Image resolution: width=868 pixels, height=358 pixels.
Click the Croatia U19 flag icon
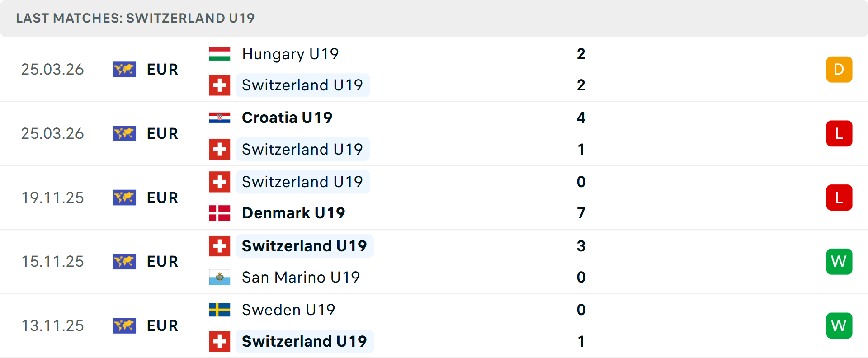pyautogui.click(x=220, y=118)
